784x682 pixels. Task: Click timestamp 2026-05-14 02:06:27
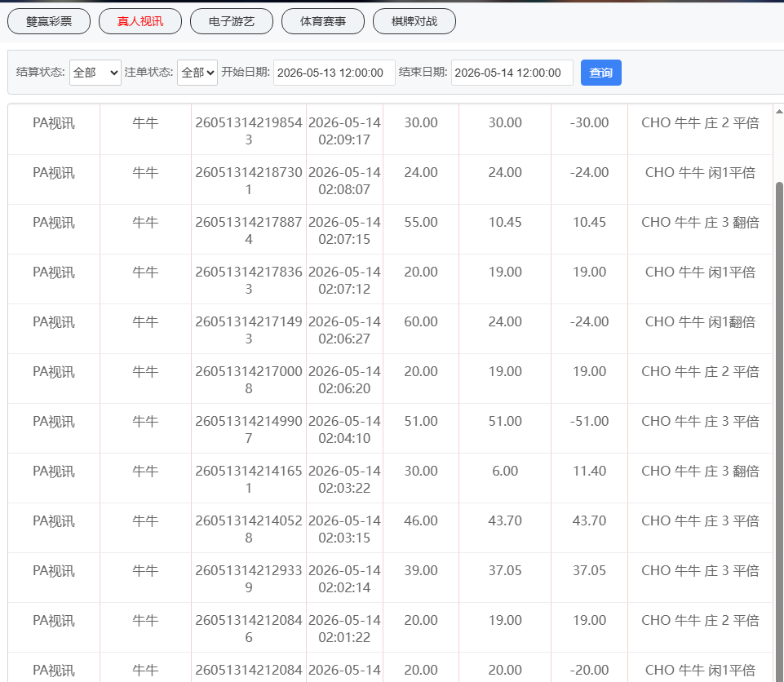tap(344, 330)
